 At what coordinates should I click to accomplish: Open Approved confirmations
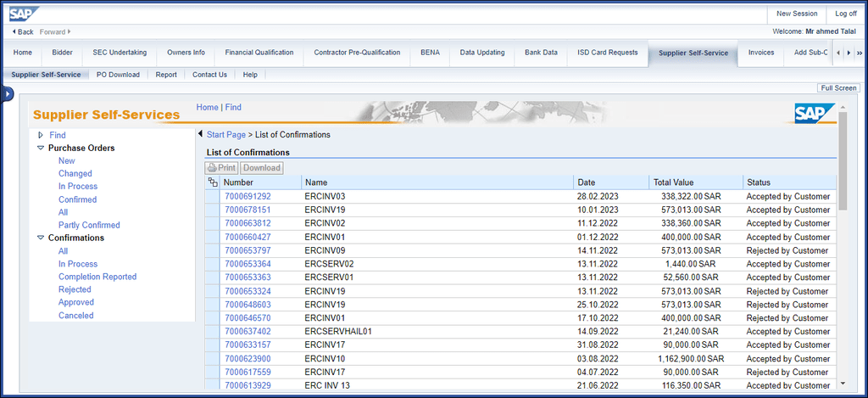tap(76, 302)
